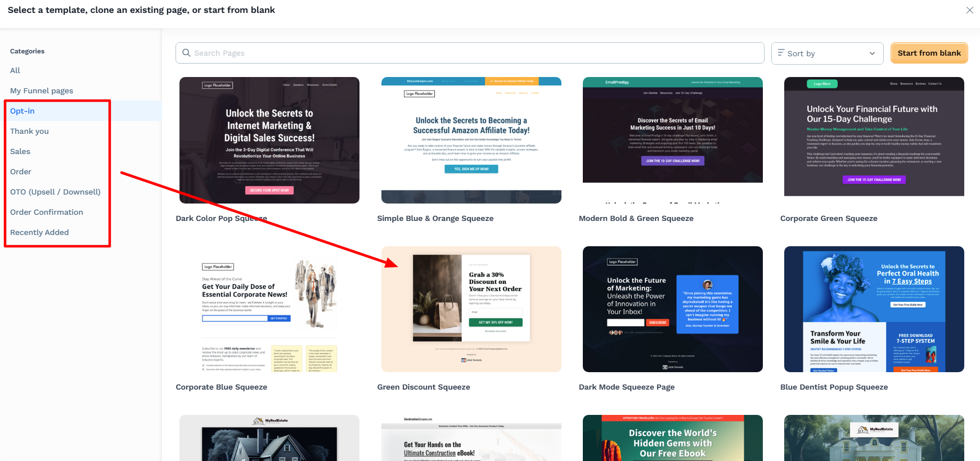Expand the Sort by dropdown chevron
980x461 pixels.
(x=872, y=53)
